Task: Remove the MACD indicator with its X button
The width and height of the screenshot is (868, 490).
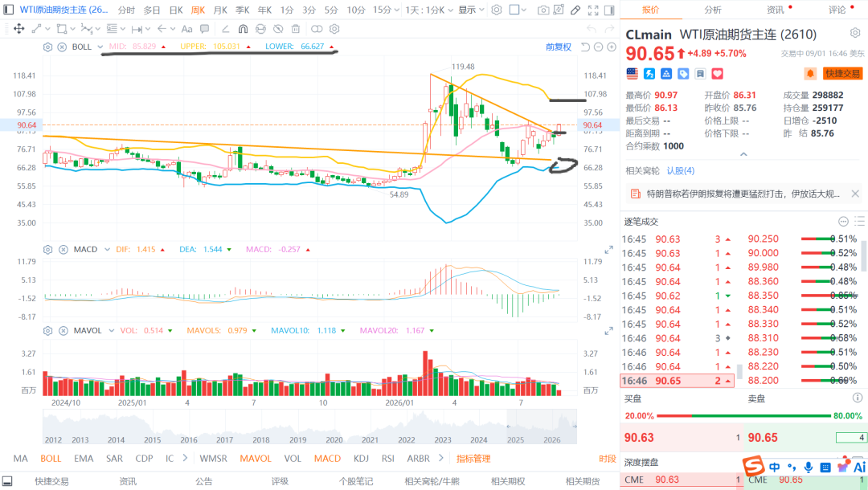Action: pos(63,250)
